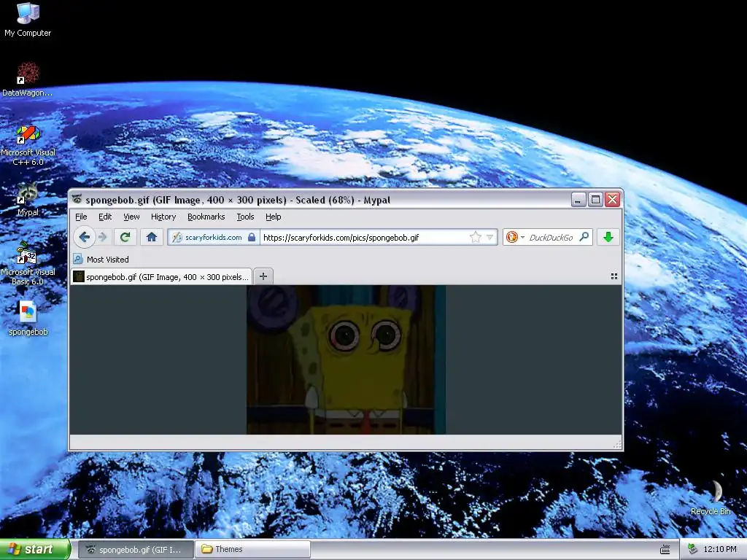
Task: Bookmark this page with the star icon
Action: click(x=475, y=237)
